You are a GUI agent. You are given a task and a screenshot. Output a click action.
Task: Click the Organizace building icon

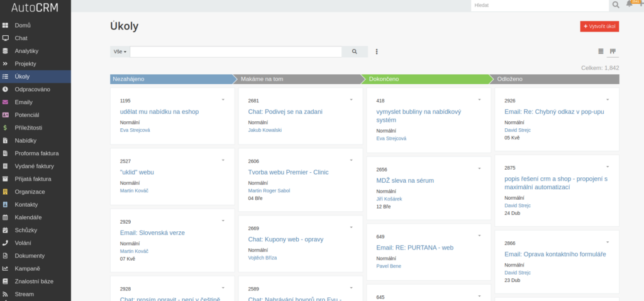point(5,192)
